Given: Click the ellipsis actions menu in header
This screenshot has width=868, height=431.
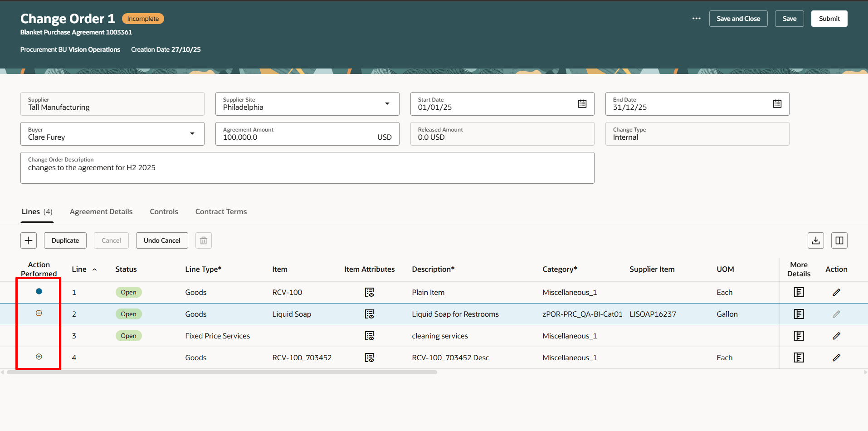Looking at the screenshot, I should pyautogui.click(x=697, y=19).
